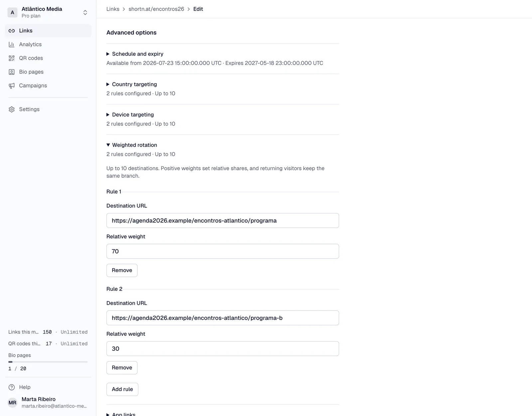This screenshot has width=532, height=416.
Task: Remove Rule 1 destination
Action: pos(122,270)
